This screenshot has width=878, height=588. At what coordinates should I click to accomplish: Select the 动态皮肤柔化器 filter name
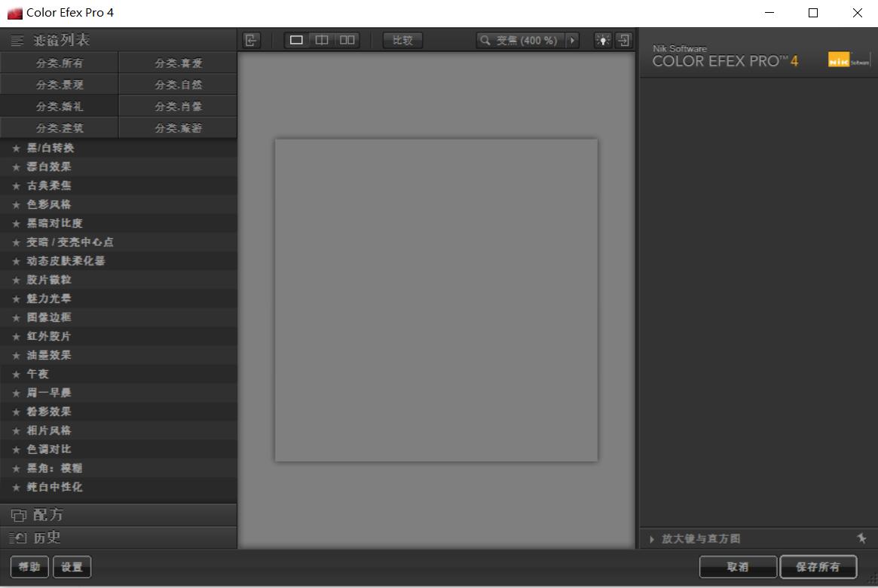pos(66,262)
